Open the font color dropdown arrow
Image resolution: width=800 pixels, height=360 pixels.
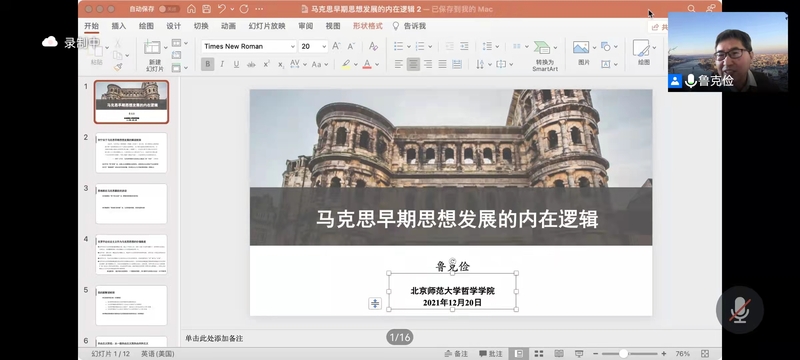377,64
